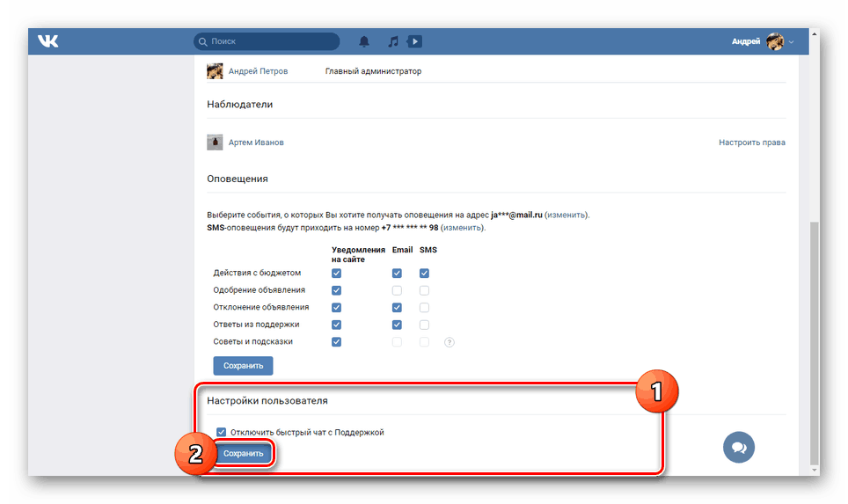
Task: Click Настроить права link
Action: [x=752, y=142]
